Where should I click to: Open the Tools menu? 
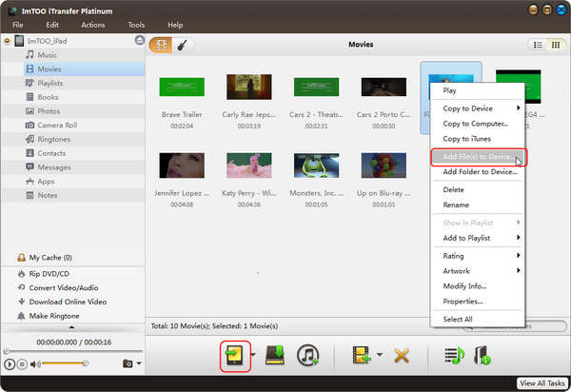pos(136,25)
